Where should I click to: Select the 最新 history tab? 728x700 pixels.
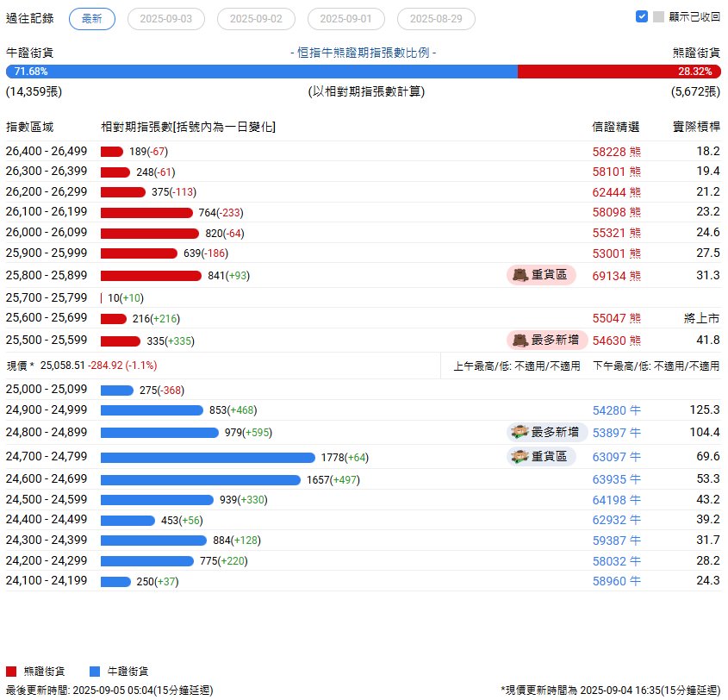[x=92, y=19]
